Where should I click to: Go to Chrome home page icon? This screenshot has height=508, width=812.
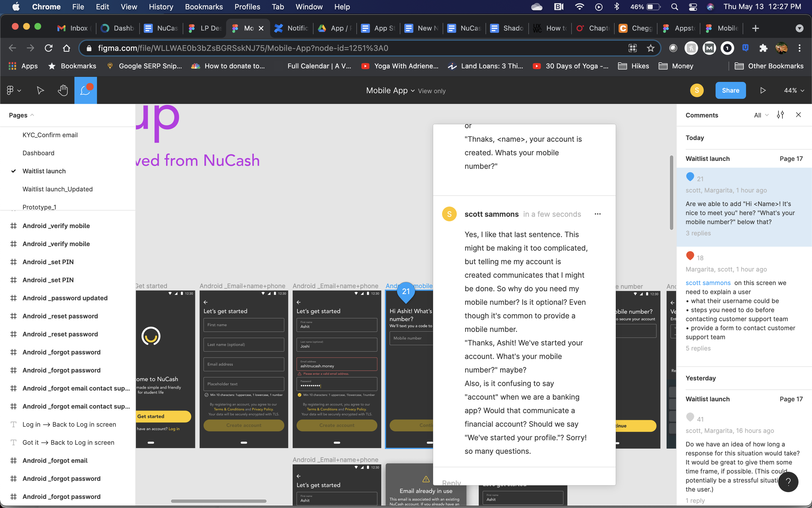(x=67, y=48)
